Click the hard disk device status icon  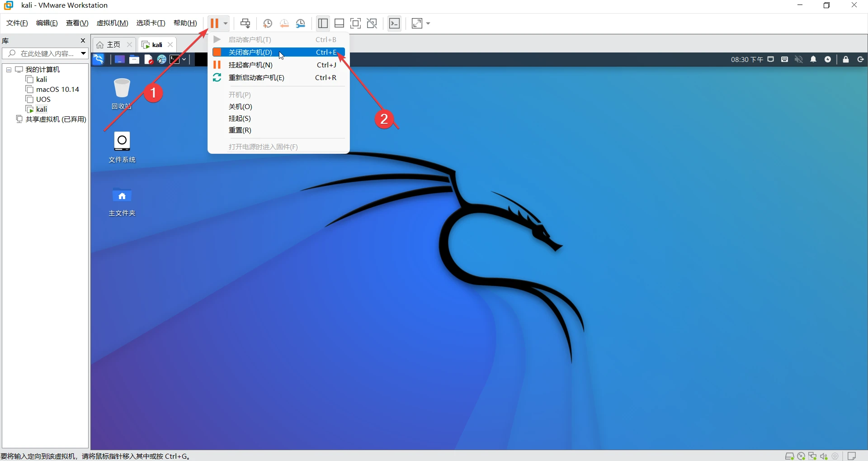(x=789, y=456)
